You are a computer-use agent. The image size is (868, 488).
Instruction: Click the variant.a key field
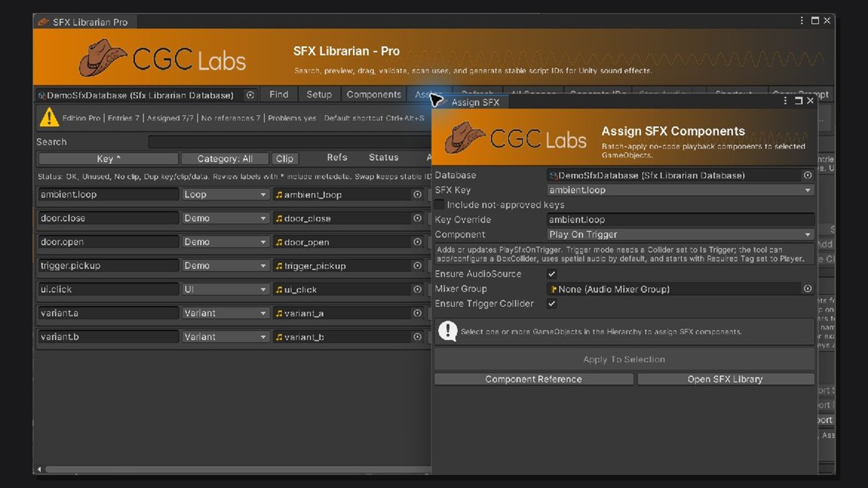click(108, 313)
